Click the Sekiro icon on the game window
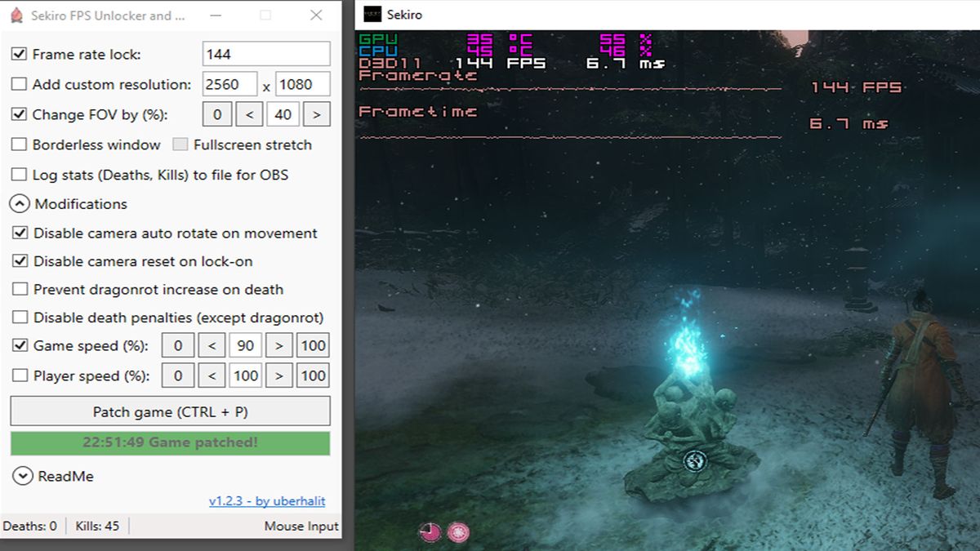The width and height of the screenshot is (980, 551). click(372, 14)
